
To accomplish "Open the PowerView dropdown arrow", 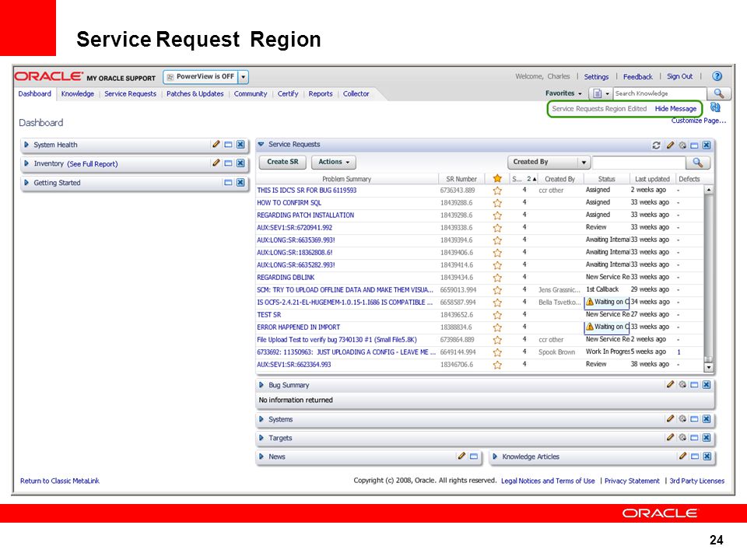I will [244, 77].
